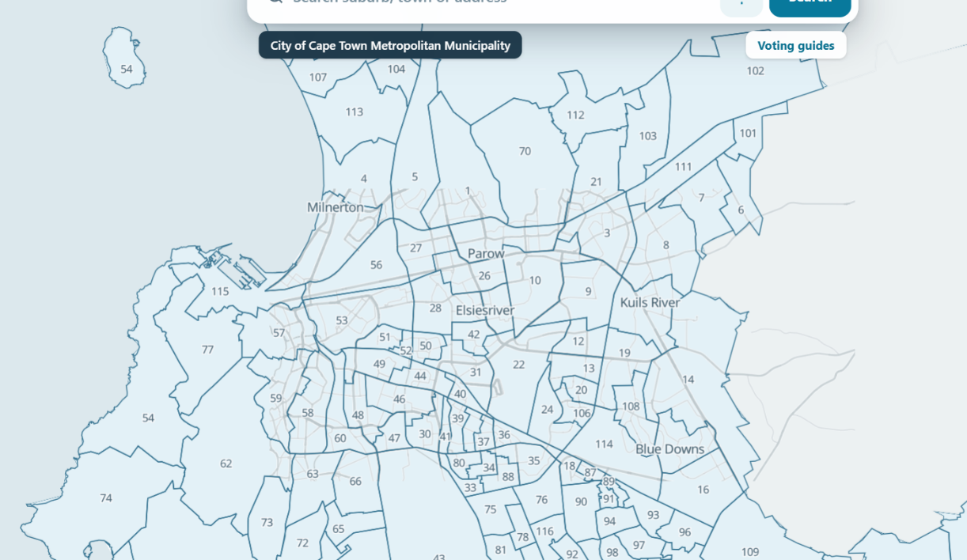Image resolution: width=967 pixels, height=560 pixels.
Task: Select ward 70 on the map
Action: click(525, 151)
